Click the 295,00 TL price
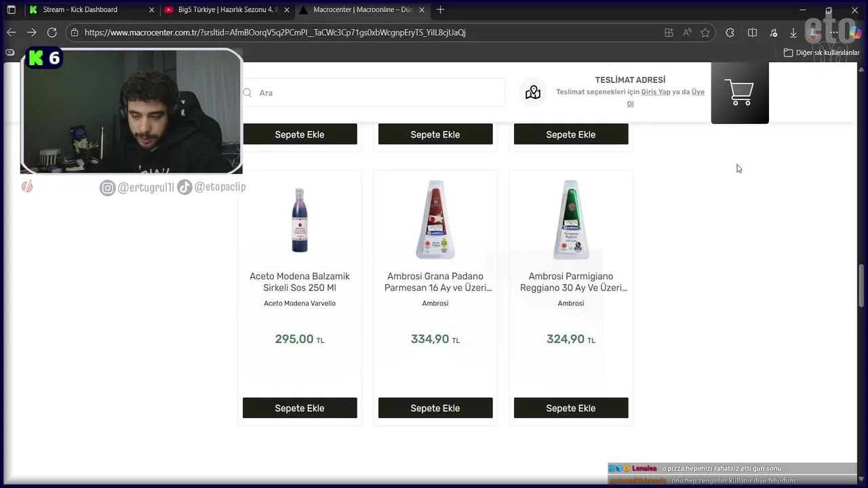The image size is (868, 488). [300, 340]
